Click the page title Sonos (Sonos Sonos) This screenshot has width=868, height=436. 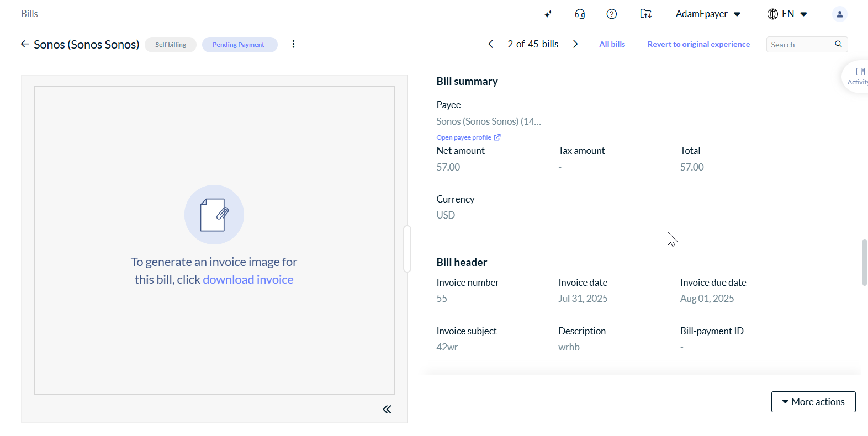click(87, 45)
